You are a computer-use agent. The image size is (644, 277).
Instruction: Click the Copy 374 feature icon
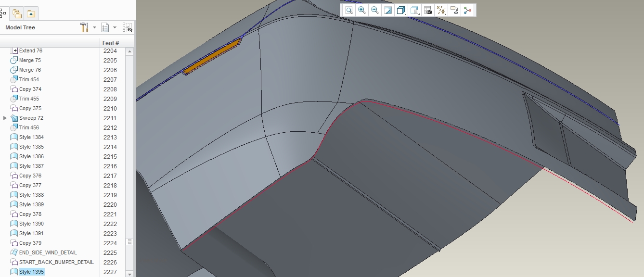click(x=14, y=89)
